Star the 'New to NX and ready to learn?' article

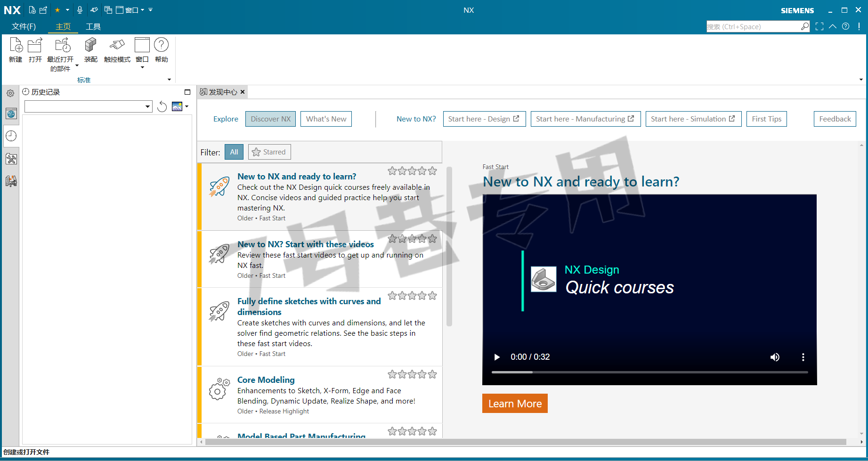coord(413,171)
